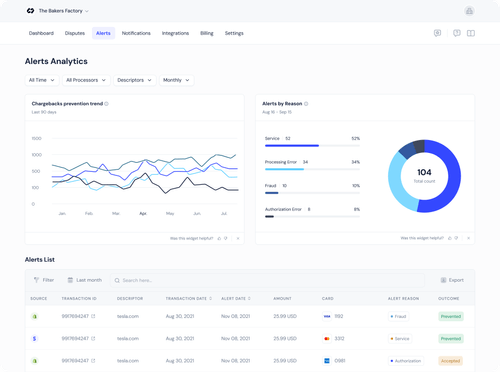Open external link icon in card 3312 row
The width and height of the screenshot is (500, 372).
(93, 338)
